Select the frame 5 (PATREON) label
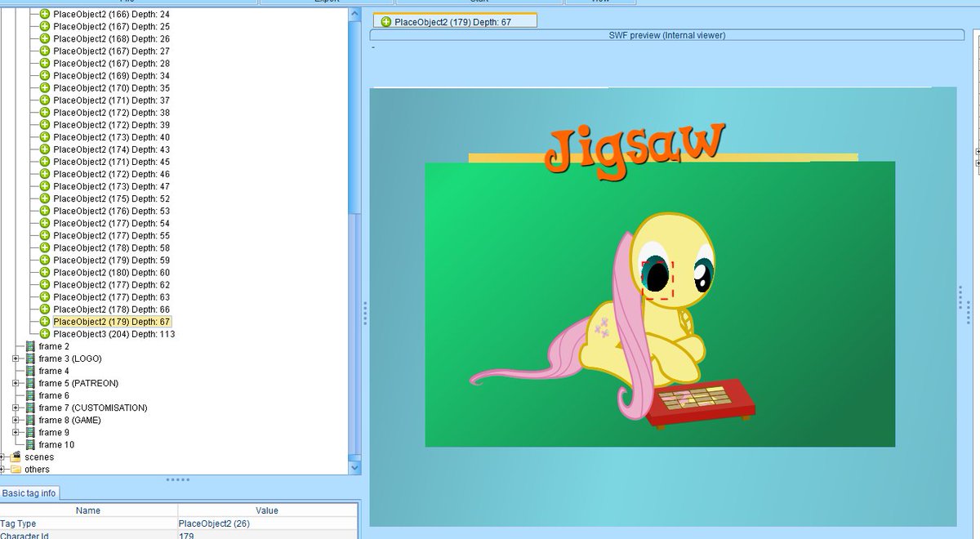 (x=78, y=383)
